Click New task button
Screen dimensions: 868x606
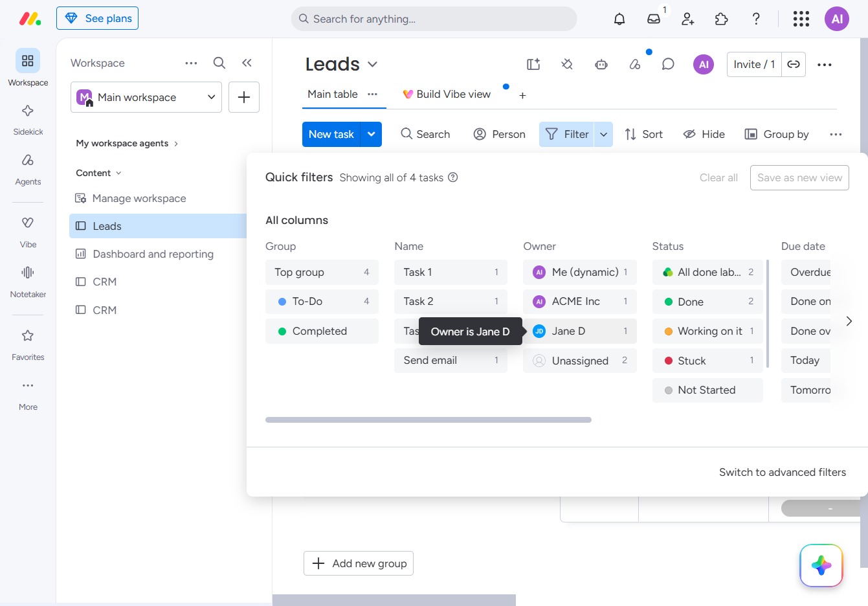coord(331,134)
